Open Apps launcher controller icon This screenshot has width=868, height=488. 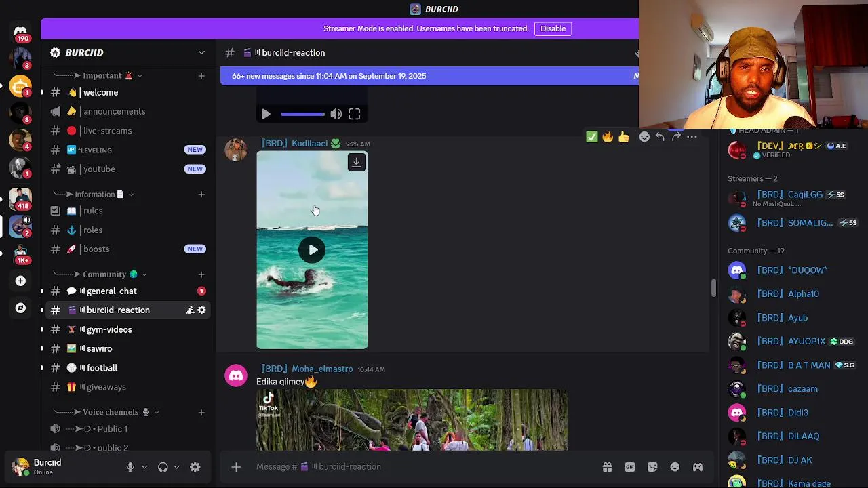point(697,467)
